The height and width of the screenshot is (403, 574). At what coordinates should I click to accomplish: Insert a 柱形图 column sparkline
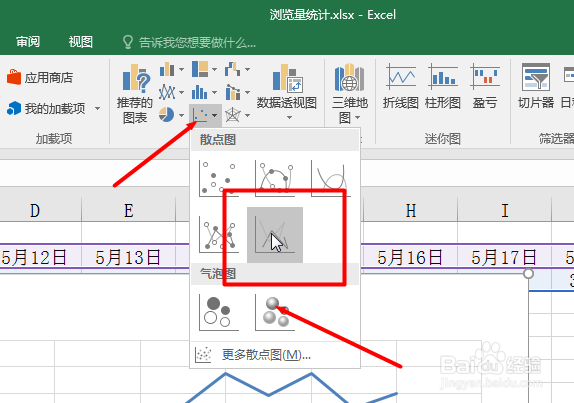click(443, 86)
